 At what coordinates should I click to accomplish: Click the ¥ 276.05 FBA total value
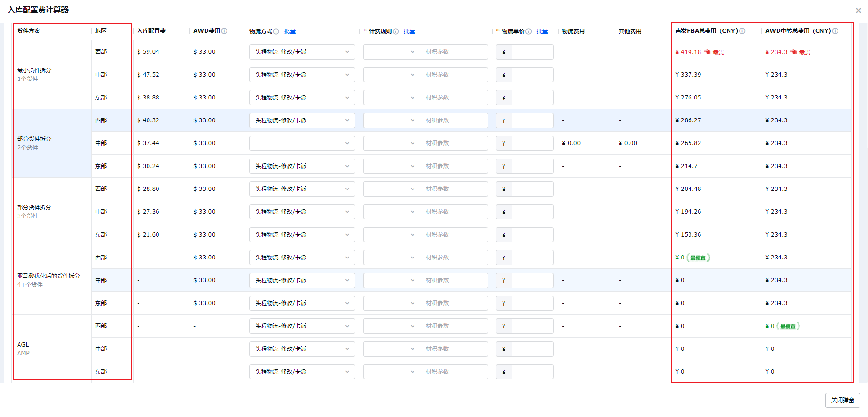tap(688, 98)
